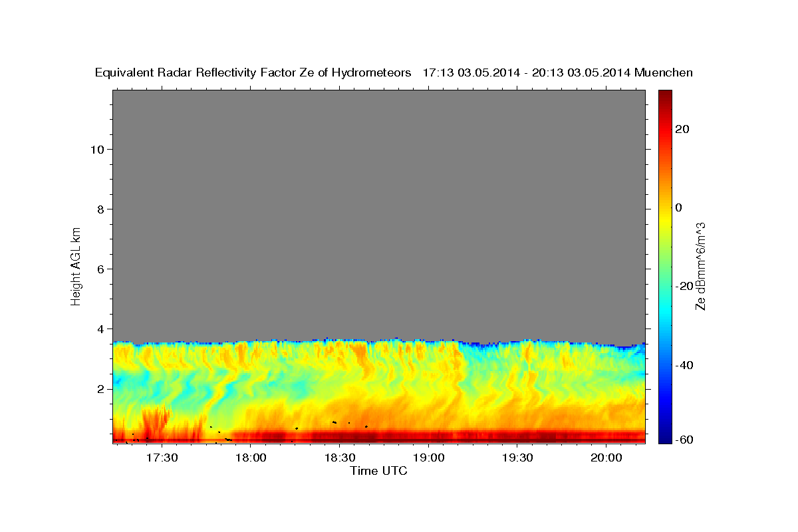This screenshot has height=532, width=798.
Task: Click the height axis label 6
Action: coord(100,269)
